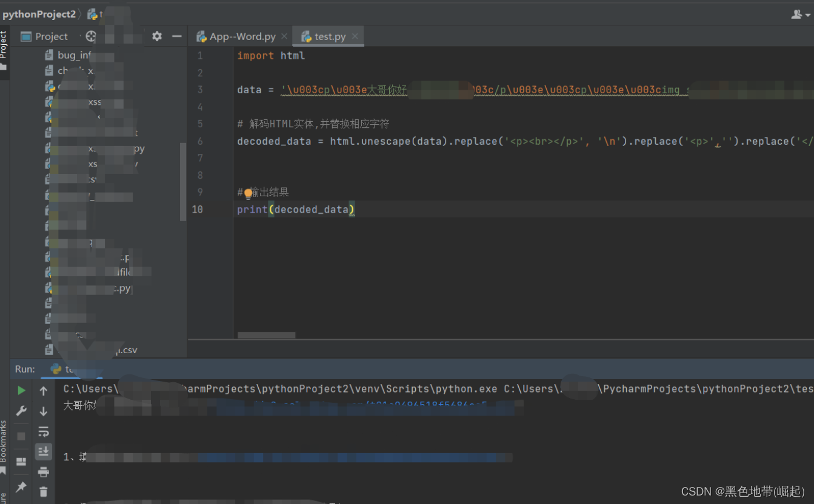814x504 pixels.
Task: Click the Down arrow icon in Run console
Action: [x=44, y=411]
